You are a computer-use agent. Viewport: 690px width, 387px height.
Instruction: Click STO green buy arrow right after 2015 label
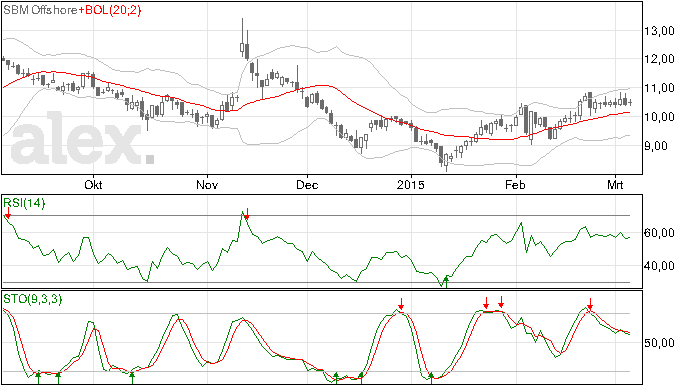pyautogui.click(x=431, y=378)
